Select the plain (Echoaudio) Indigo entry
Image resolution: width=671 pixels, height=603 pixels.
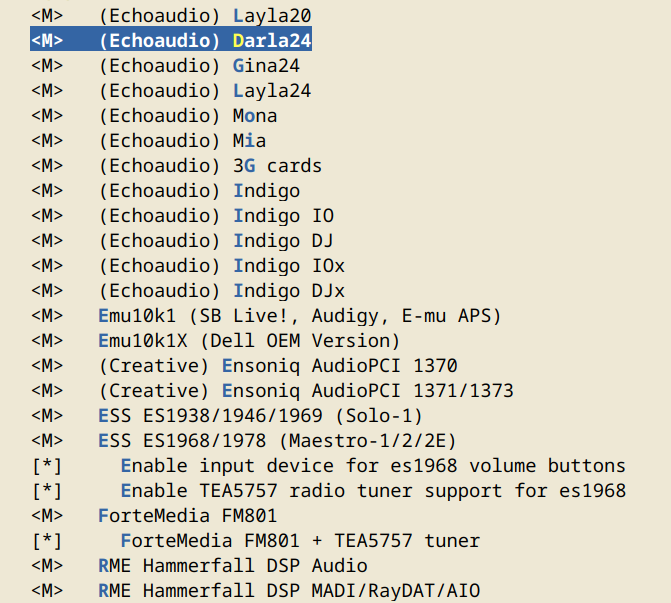point(199,191)
